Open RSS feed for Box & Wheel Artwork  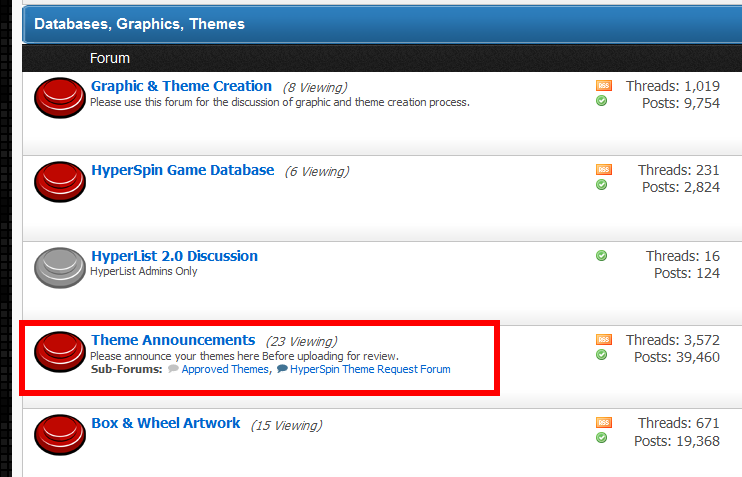click(604, 422)
